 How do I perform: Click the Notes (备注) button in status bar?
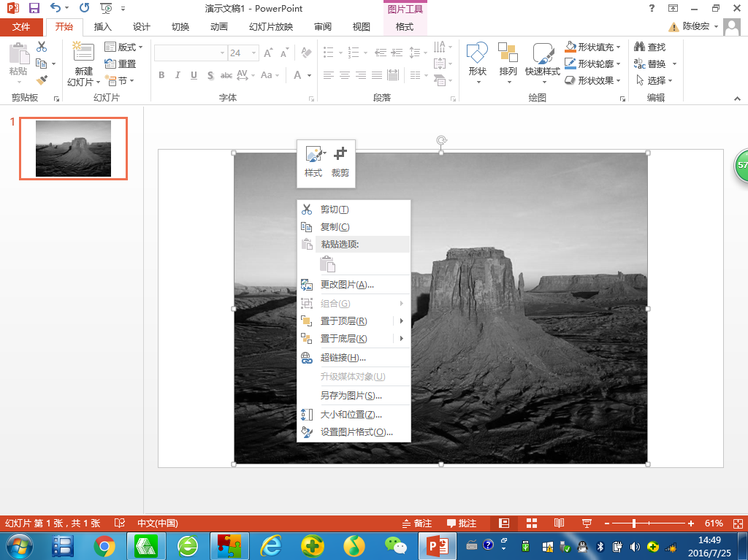click(x=416, y=523)
